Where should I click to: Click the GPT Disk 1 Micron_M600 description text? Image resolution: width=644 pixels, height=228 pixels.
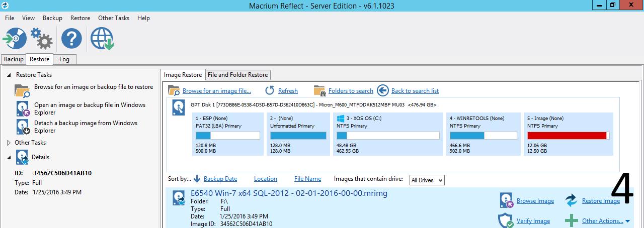click(313, 105)
